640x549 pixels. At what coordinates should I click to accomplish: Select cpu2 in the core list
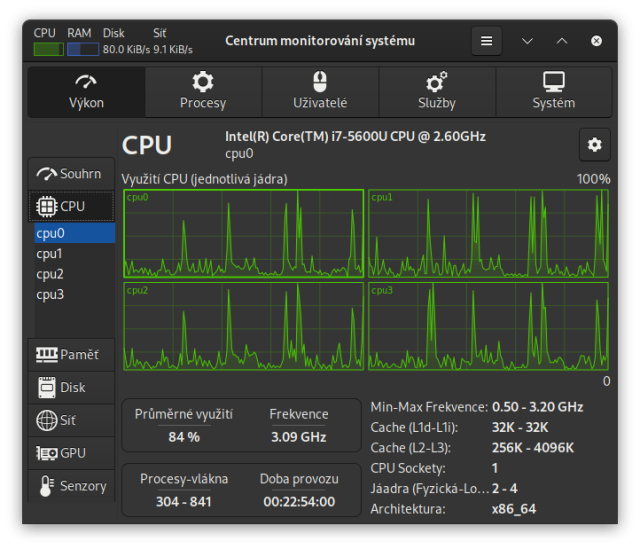(75, 274)
